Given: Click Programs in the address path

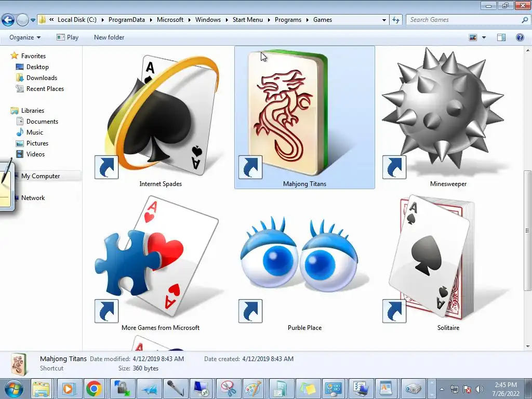Looking at the screenshot, I should pyautogui.click(x=288, y=20).
